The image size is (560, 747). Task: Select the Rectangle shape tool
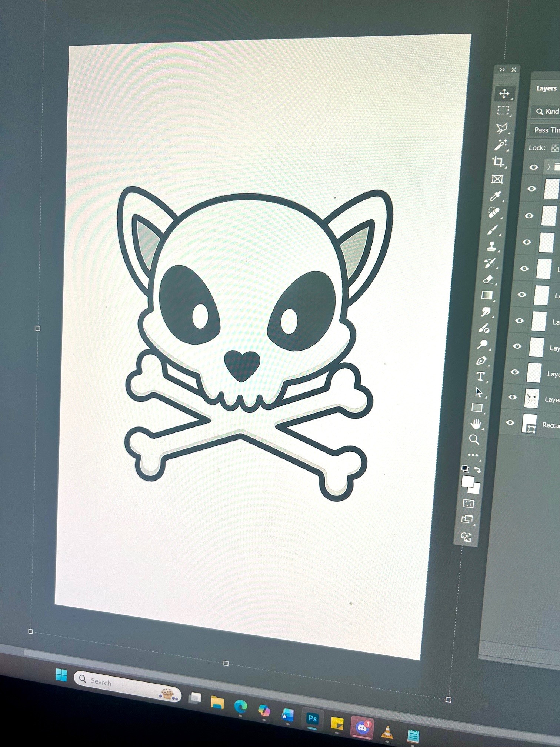pyautogui.click(x=477, y=408)
